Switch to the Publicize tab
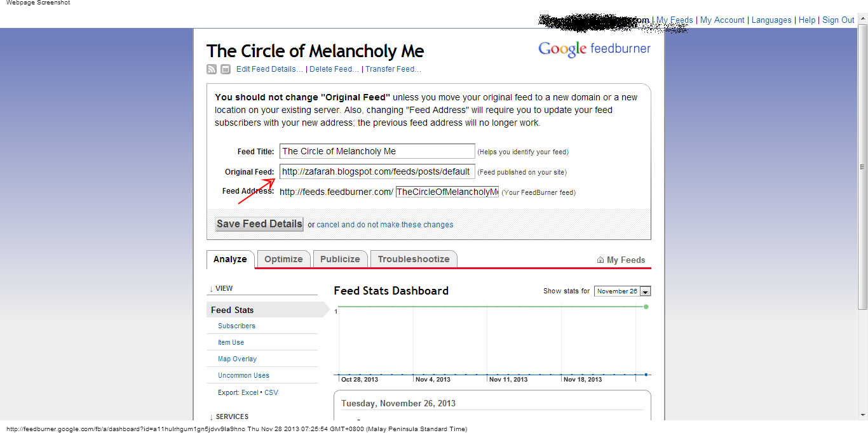 [340, 259]
